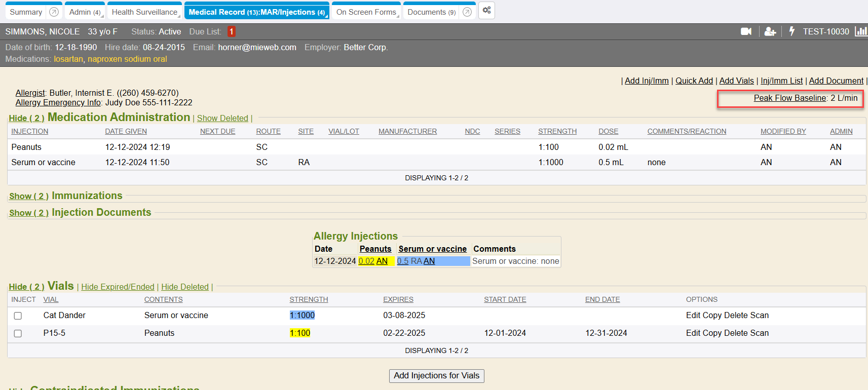Click the lightning bolt quick action icon
Image resolution: width=868 pixels, height=390 pixels.
(791, 31)
